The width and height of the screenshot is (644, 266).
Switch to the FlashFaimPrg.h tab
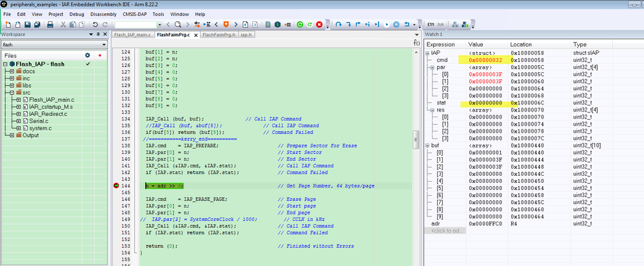(219, 35)
